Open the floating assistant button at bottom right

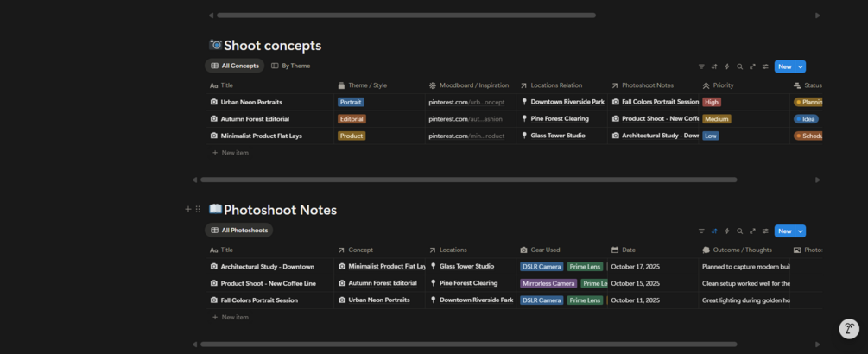pyautogui.click(x=849, y=329)
